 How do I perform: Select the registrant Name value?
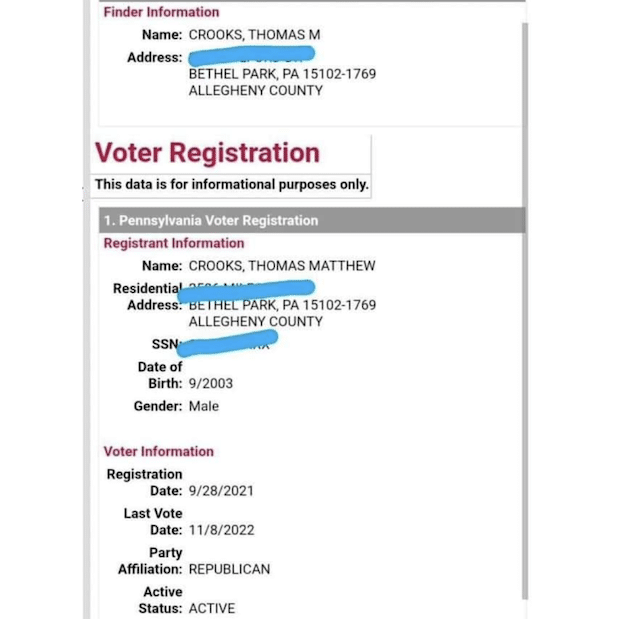[281, 266]
